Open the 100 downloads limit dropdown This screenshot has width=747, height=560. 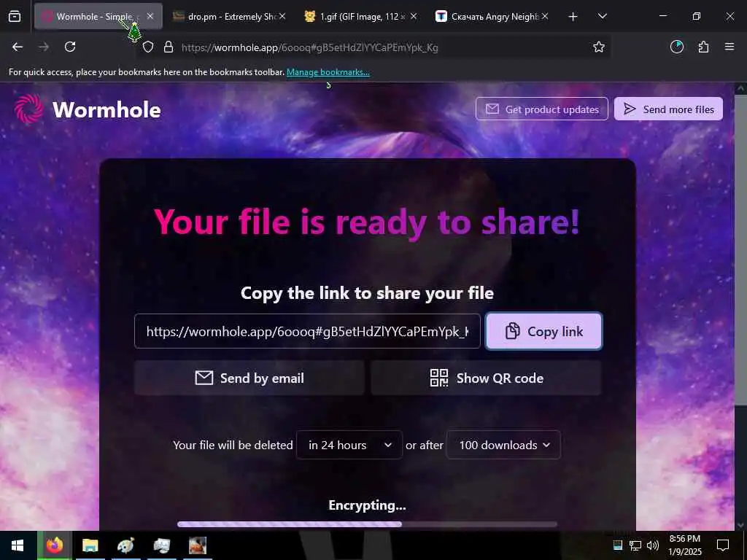coord(503,445)
